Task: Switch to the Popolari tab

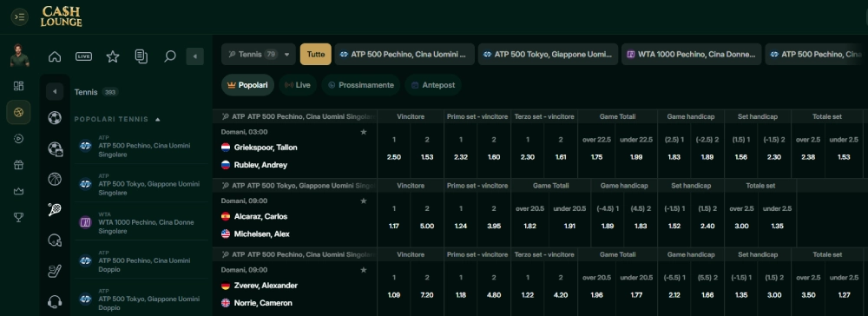Action: [247, 85]
